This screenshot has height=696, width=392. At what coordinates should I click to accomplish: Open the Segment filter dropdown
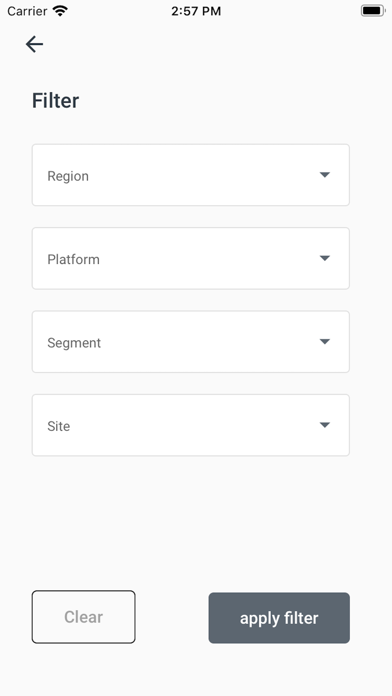191,342
